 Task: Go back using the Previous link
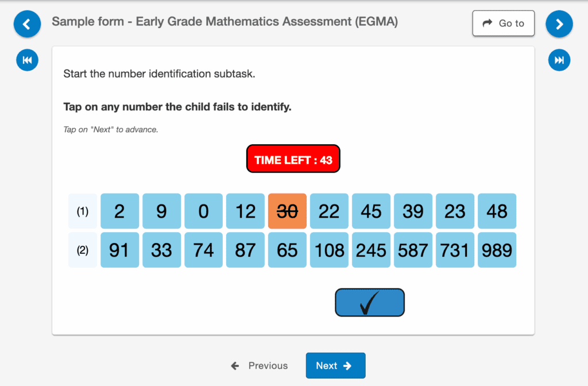point(260,365)
